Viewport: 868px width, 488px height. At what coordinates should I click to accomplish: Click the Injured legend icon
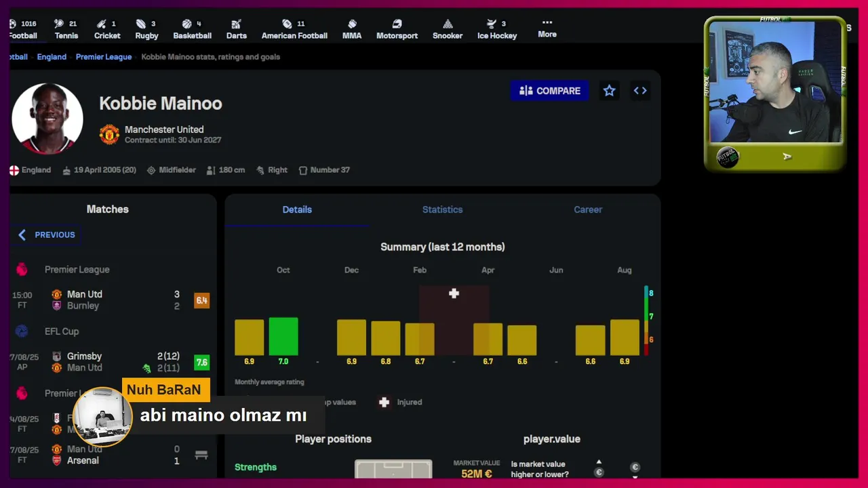click(x=384, y=402)
